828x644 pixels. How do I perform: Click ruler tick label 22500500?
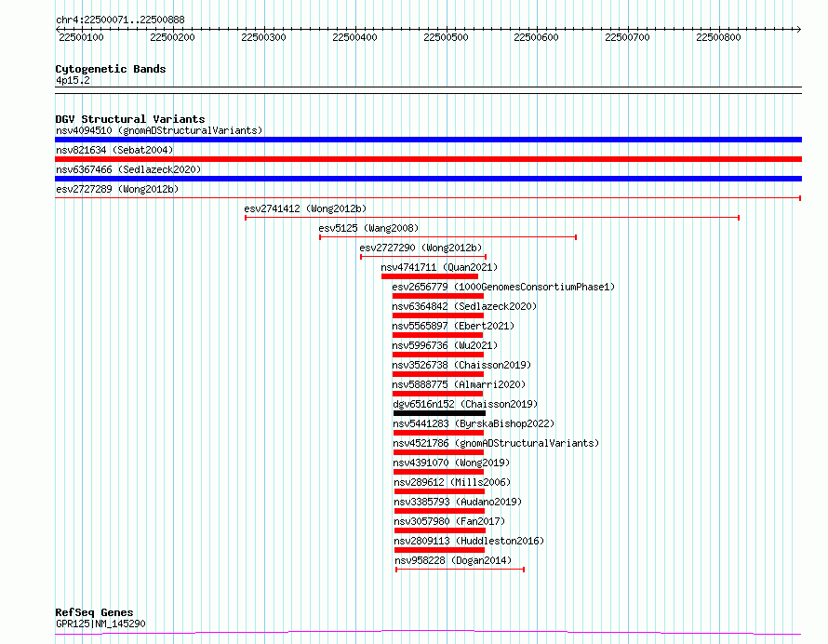pos(446,37)
